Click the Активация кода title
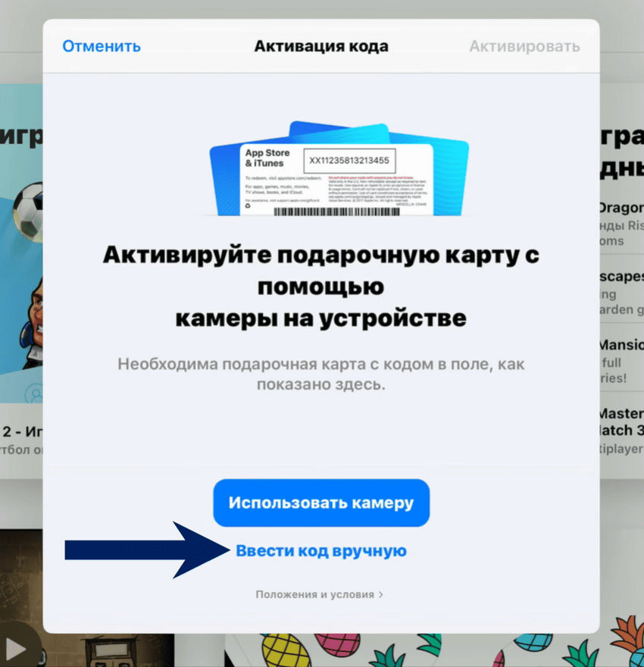Viewport: 644px width, 667px height. pyautogui.click(x=321, y=45)
